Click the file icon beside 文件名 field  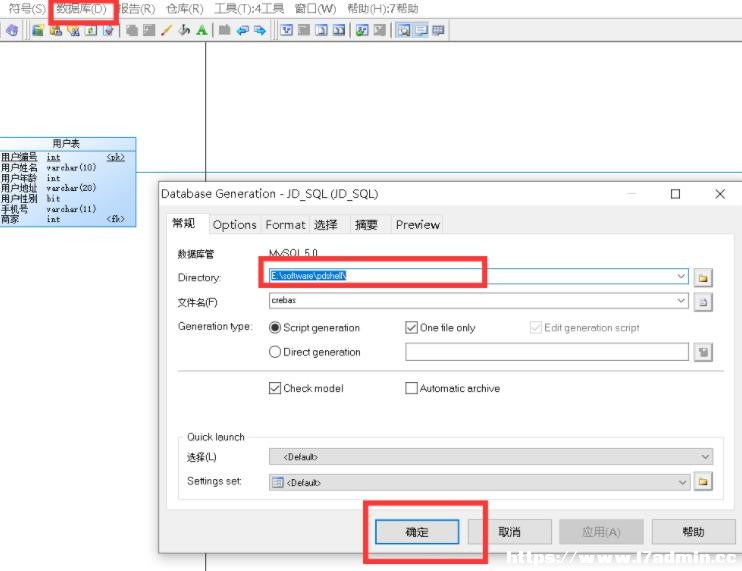(x=703, y=302)
